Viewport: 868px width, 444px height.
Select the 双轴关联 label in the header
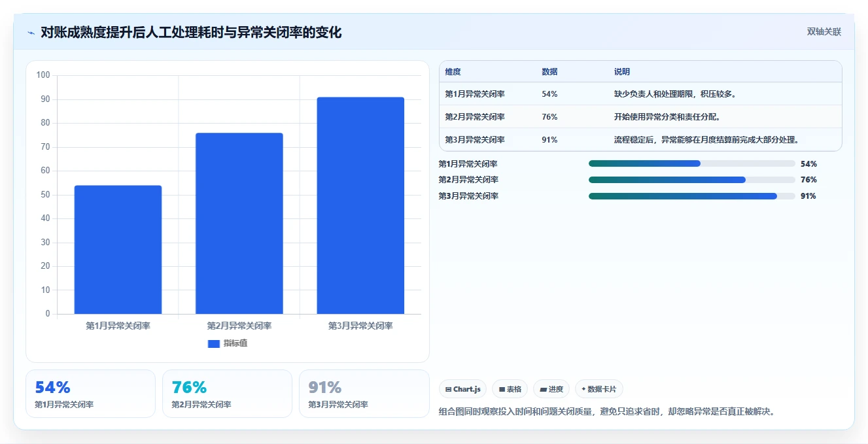(x=824, y=32)
